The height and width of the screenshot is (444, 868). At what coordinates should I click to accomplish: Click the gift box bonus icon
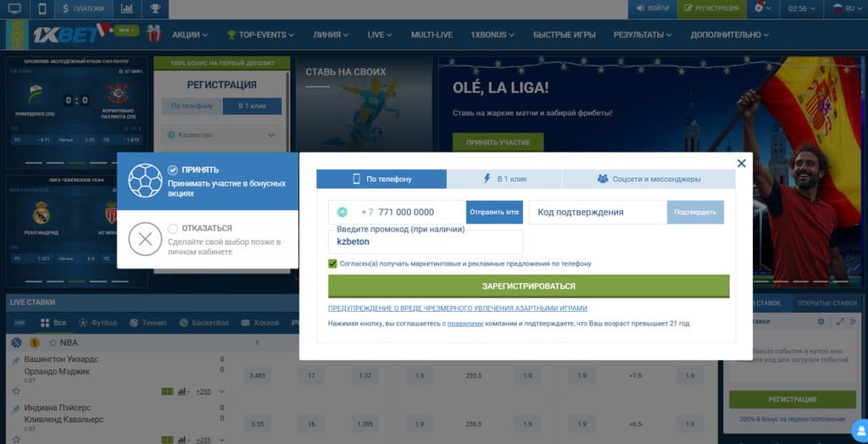pyautogui.click(x=153, y=35)
